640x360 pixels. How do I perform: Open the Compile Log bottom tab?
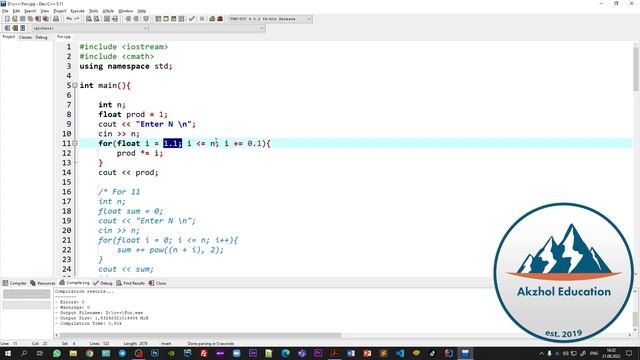(x=74, y=282)
